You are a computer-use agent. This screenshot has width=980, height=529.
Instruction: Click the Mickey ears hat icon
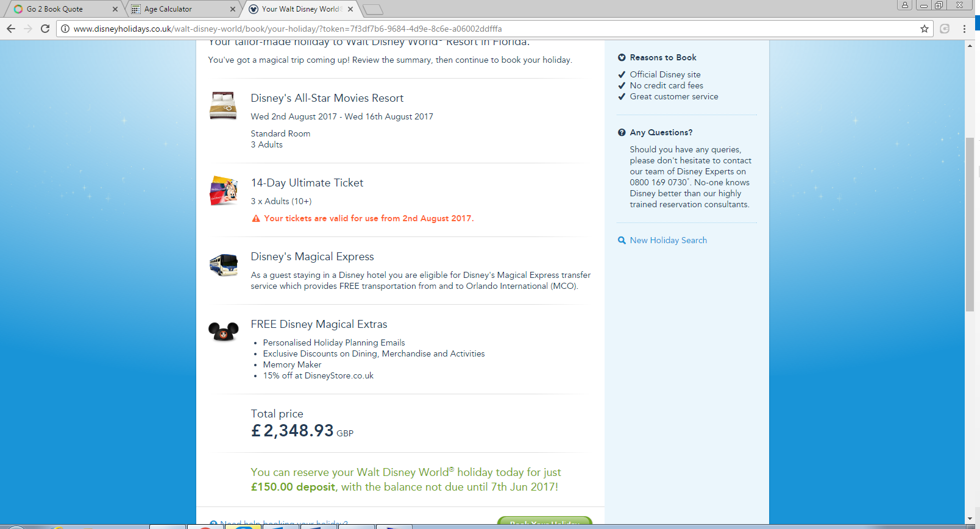click(x=223, y=332)
